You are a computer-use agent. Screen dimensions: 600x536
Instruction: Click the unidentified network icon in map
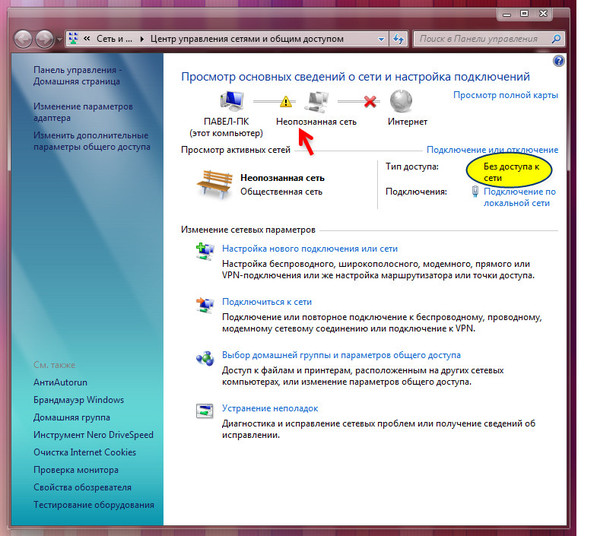coord(316,102)
